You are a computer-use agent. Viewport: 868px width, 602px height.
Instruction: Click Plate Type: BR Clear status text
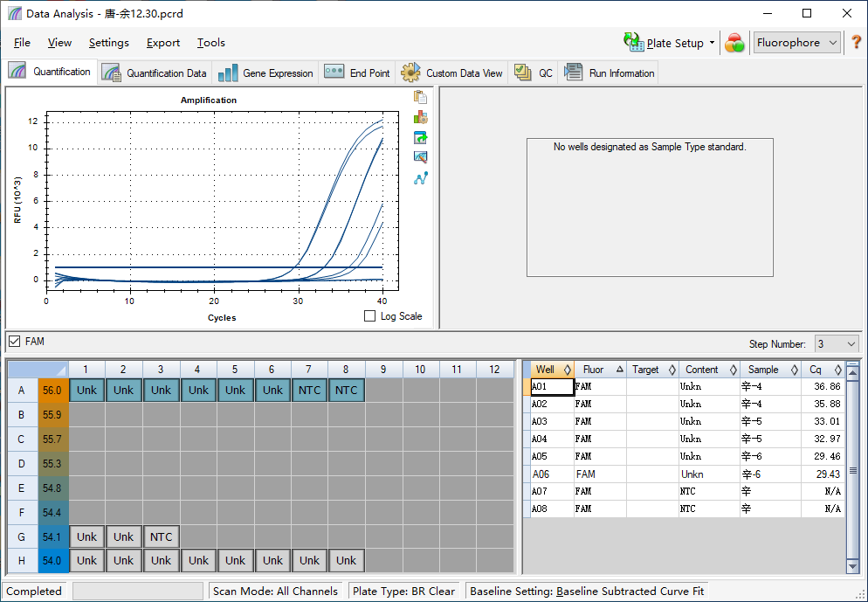pyautogui.click(x=403, y=591)
